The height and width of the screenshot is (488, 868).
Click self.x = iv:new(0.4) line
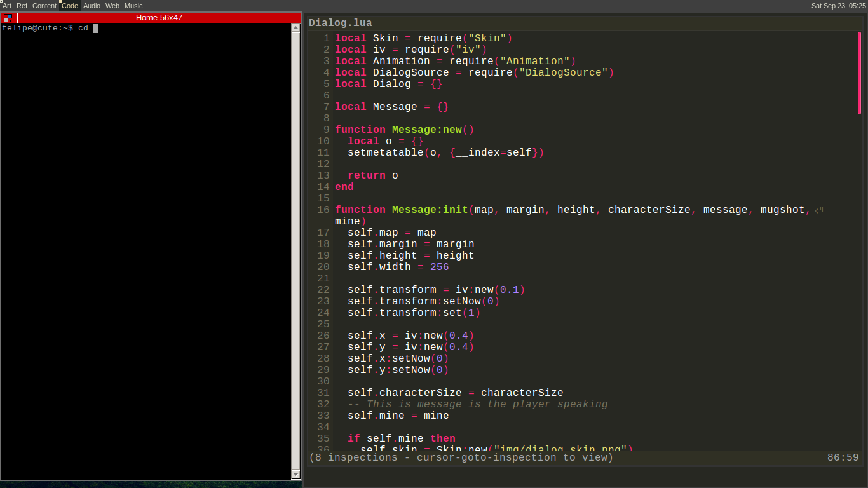pyautogui.click(x=411, y=335)
